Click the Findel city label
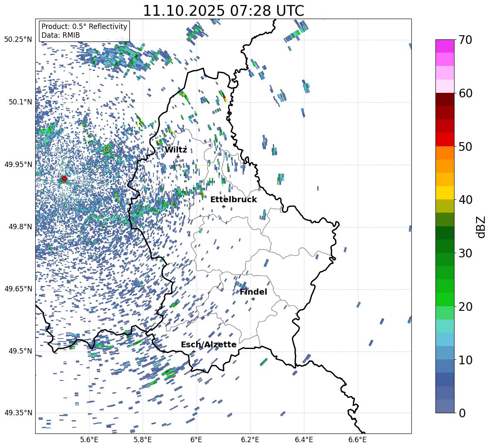 tap(253, 292)
